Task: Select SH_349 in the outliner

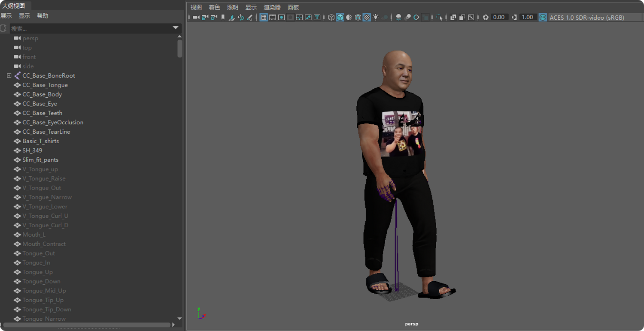Action: pyautogui.click(x=32, y=150)
